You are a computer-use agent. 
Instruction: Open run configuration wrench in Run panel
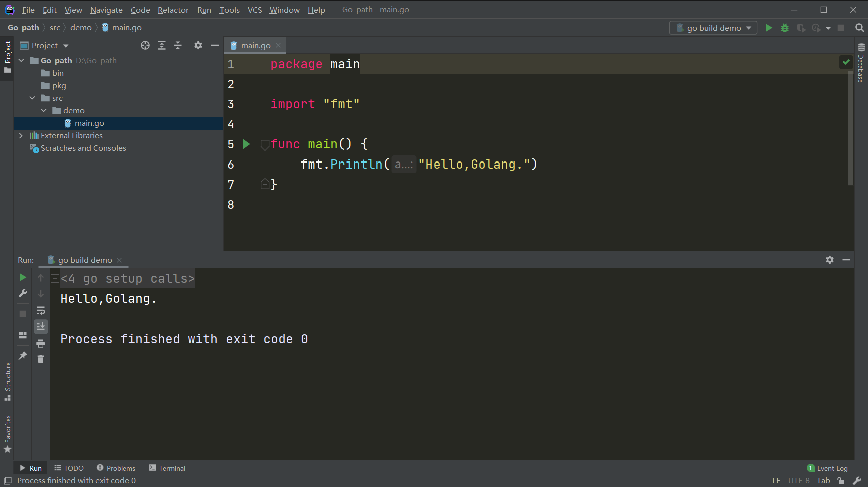[23, 293]
